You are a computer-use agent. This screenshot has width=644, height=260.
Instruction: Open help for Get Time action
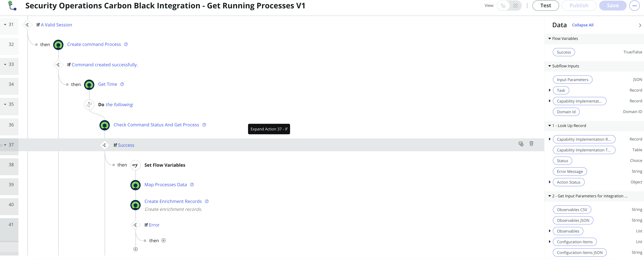tap(122, 84)
